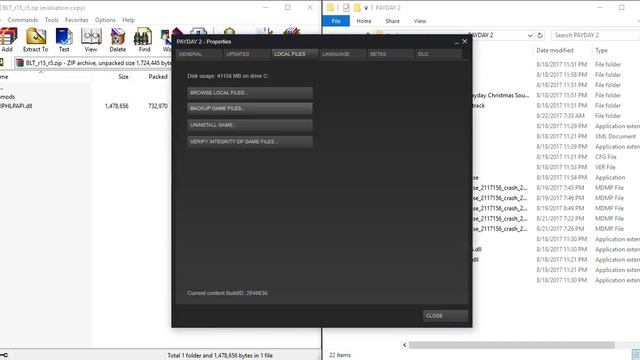Click VERIFY INTEGRITY OF GAME FILES button
This screenshot has width=640, height=360.
point(250,142)
